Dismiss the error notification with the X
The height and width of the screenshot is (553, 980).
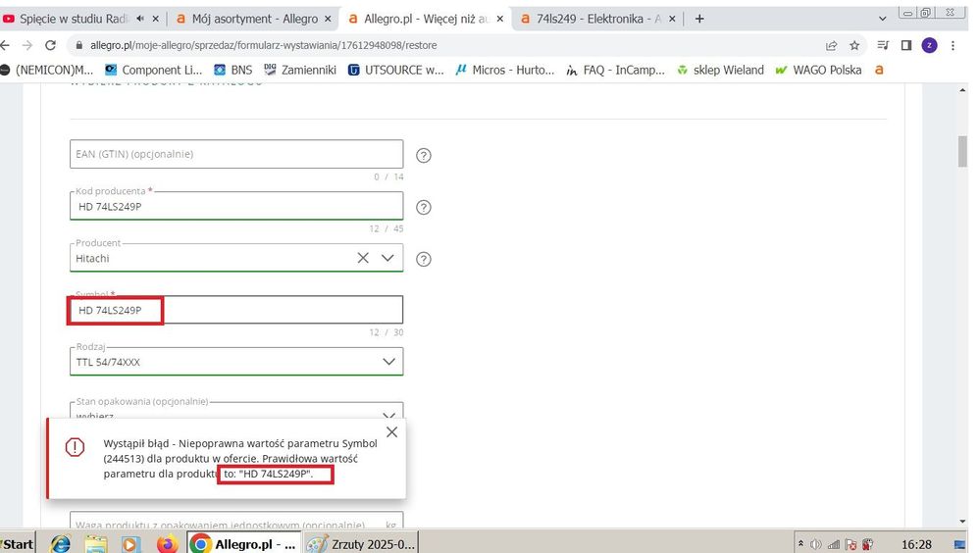tap(391, 431)
